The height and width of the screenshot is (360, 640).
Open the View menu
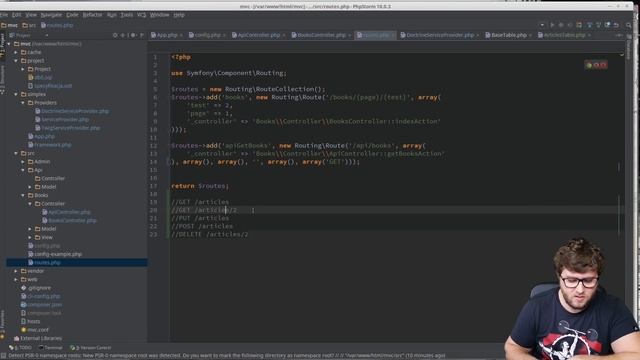pyautogui.click(x=31, y=15)
